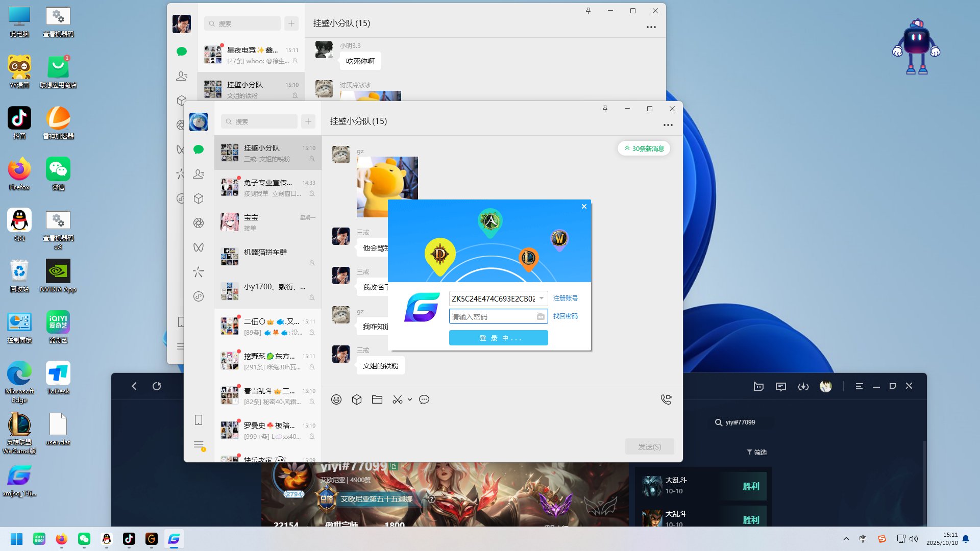Click Moments aperture icon in sidebar
The image size is (980, 551).
[x=199, y=223]
